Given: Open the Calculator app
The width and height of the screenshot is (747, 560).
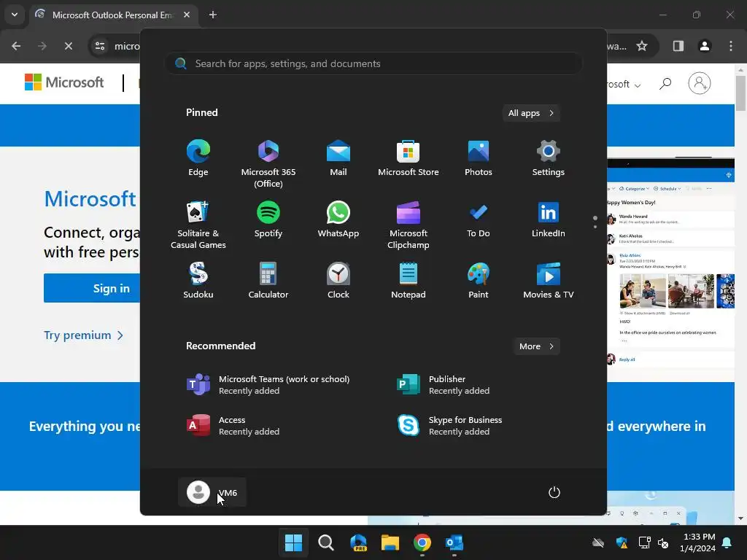Looking at the screenshot, I should [268, 281].
